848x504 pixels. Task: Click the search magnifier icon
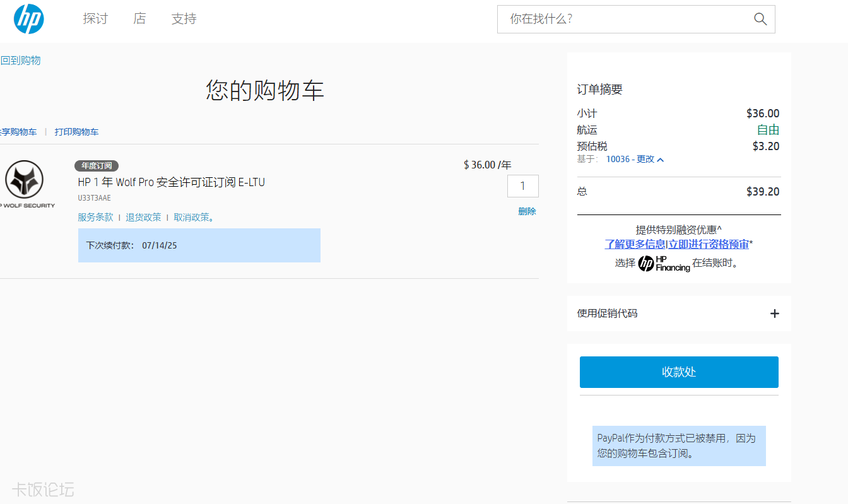(760, 19)
